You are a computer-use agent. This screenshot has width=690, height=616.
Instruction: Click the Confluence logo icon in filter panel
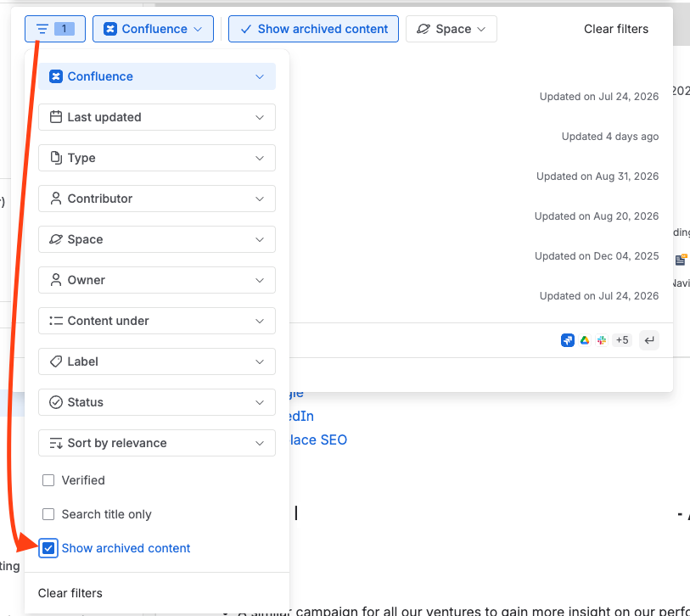(56, 76)
